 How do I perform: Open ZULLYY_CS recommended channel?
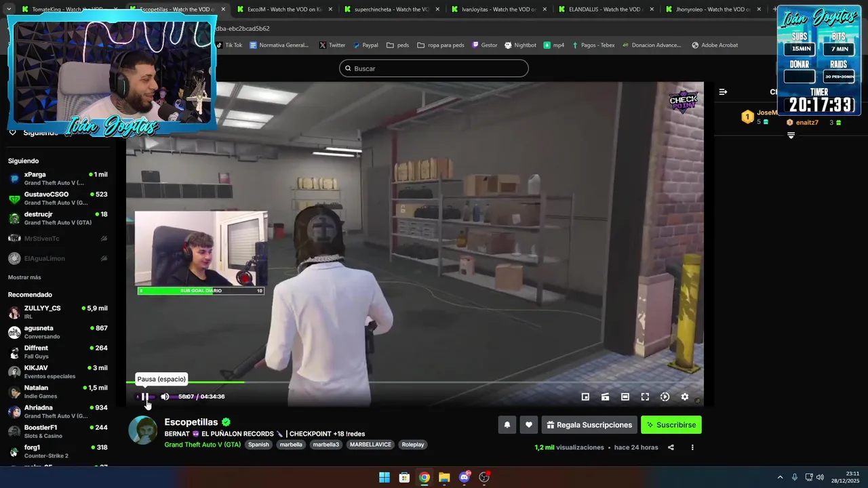58,312
